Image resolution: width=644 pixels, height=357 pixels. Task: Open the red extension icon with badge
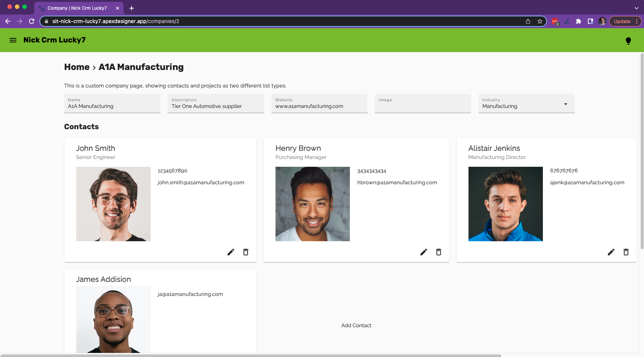click(x=555, y=22)
